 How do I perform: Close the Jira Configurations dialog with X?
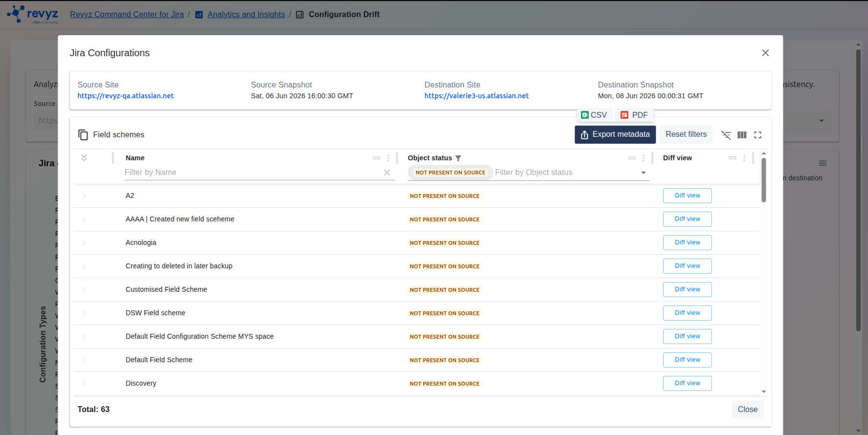pyautogui.click(x=765, y=53)
